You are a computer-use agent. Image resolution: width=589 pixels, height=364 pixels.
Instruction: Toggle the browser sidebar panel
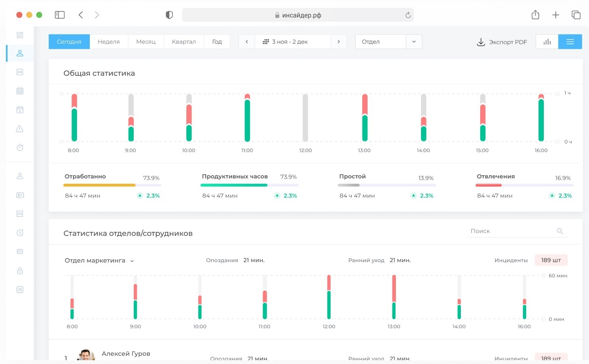pyautogui.click(x=60, y=15)
